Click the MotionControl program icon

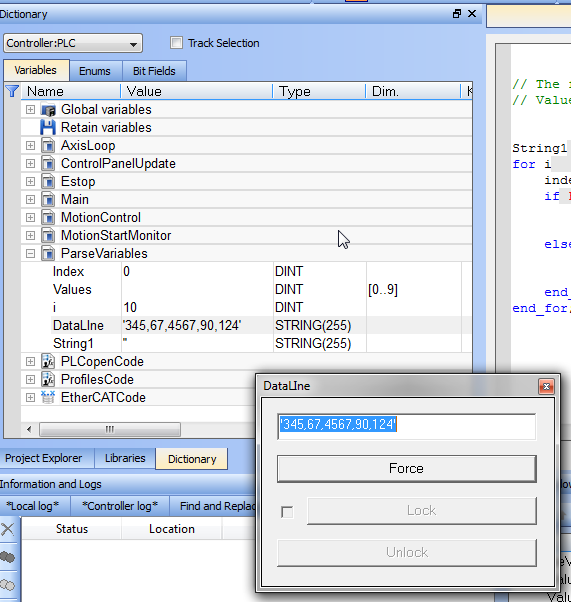tap(48, 218)
